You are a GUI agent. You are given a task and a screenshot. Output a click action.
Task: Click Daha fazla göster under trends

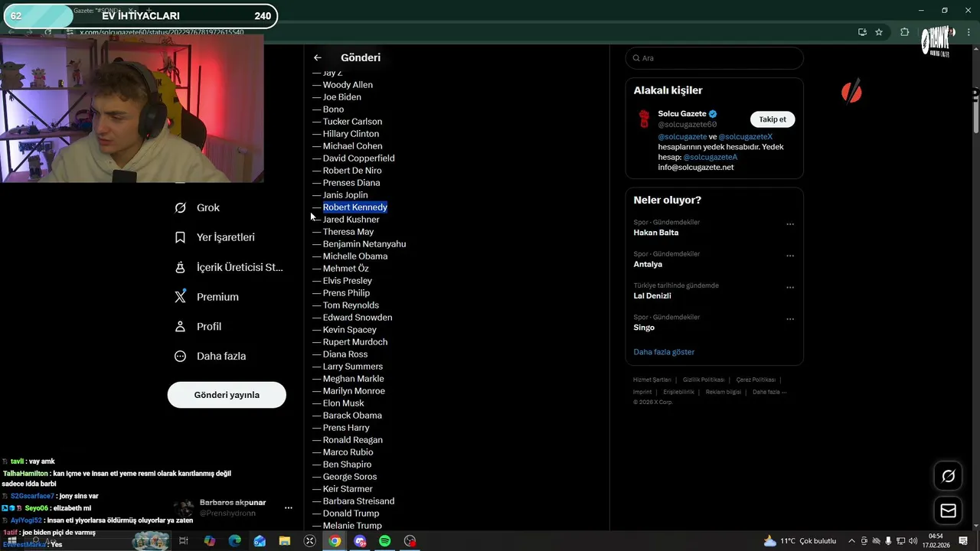point(664,352)
